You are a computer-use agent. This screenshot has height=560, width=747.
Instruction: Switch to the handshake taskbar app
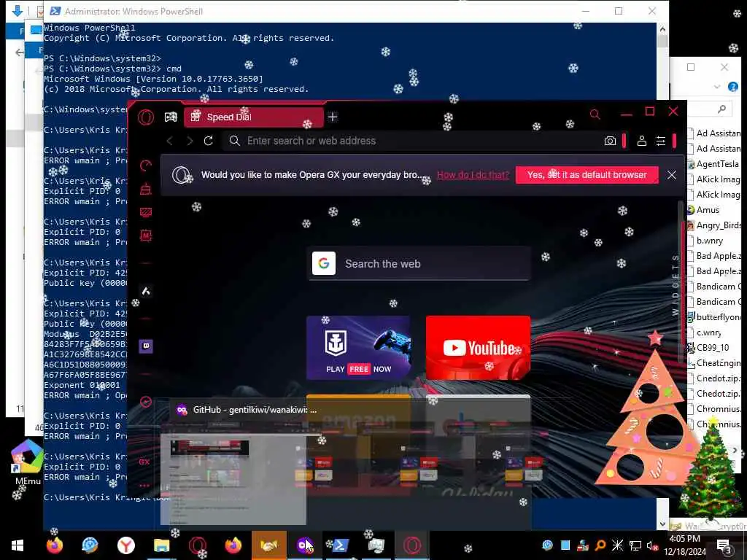pyautogui.click(x=268, y=545)
